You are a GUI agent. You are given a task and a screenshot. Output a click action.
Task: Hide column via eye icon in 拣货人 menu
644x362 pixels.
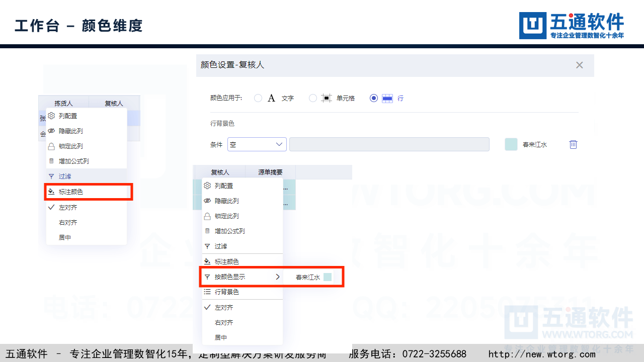click(51, 131)
